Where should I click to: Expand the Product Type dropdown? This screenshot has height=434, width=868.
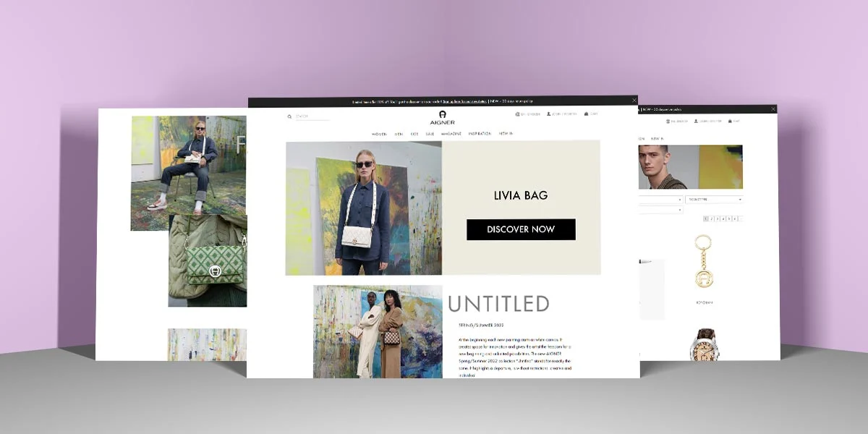[x=714, y=199]
